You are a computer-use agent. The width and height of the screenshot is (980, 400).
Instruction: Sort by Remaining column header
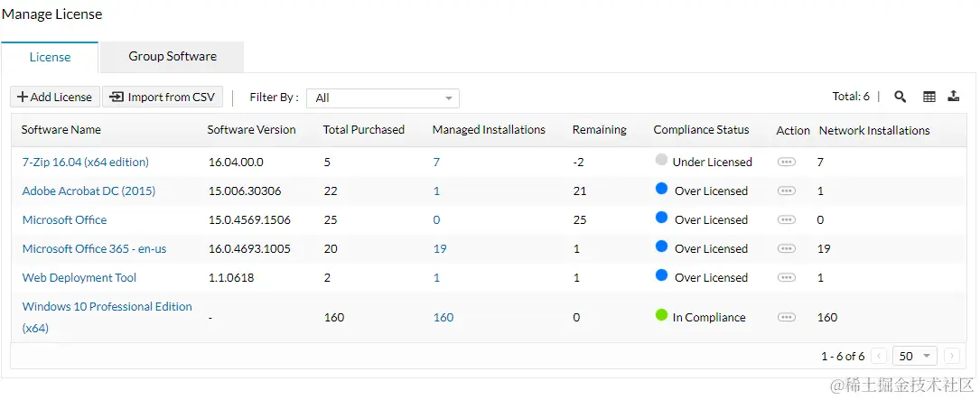(x=600, y=130)
